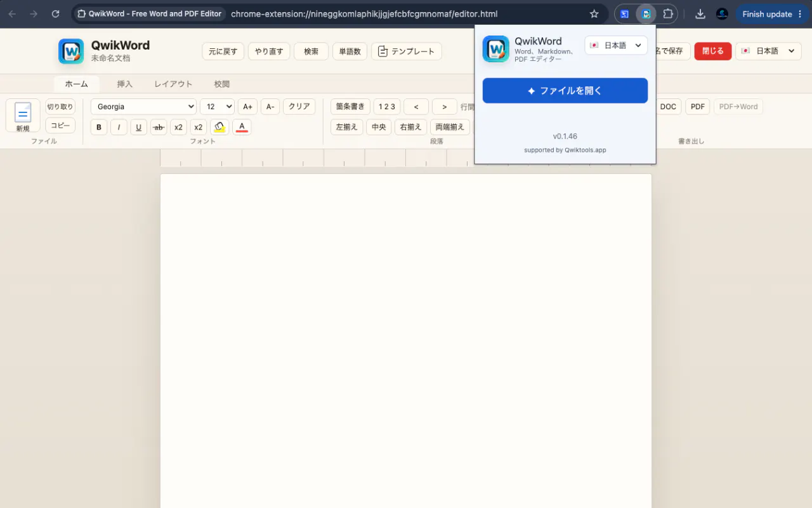Toggle strikethrough formatting (ab)
The height and width of the screenshot is (508, 812).
(x=159, y=127)
